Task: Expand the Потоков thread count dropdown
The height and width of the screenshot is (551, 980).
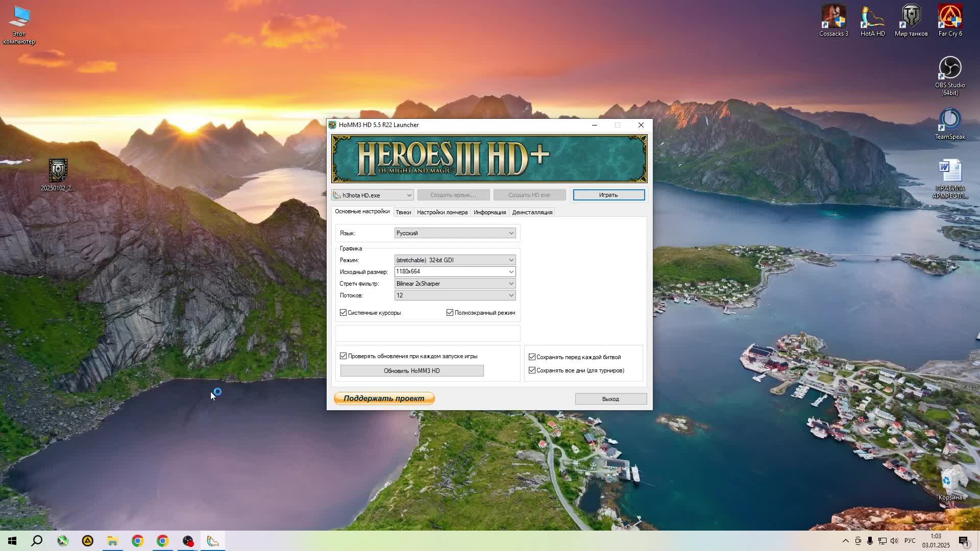Action: [x=455, y=295]
